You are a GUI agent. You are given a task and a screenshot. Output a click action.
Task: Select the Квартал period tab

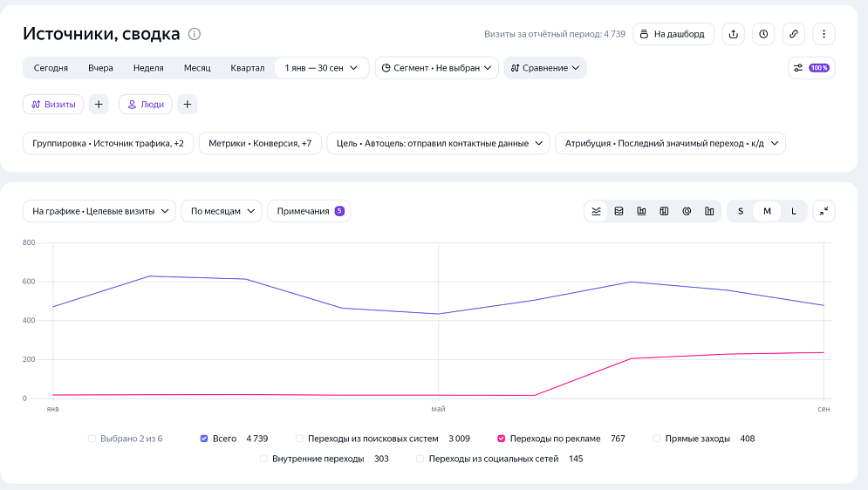point(248,68)
